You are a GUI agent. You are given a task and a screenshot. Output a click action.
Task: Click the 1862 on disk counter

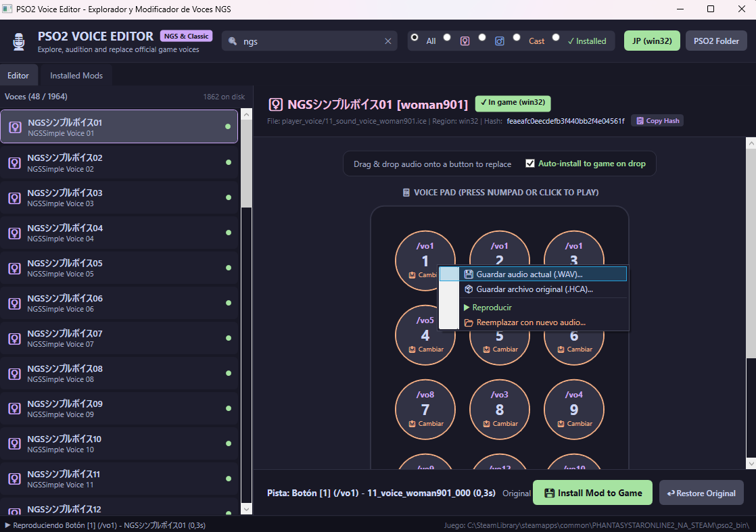click(x=224, y=97)
